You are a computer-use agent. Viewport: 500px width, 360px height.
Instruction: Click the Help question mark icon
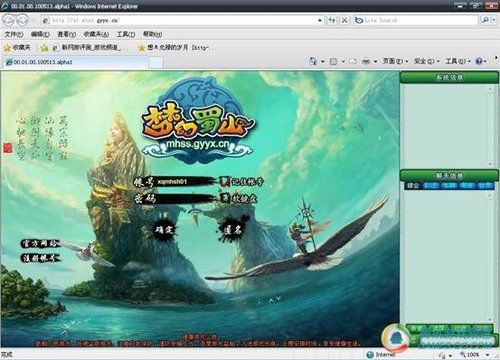(479, 61)
